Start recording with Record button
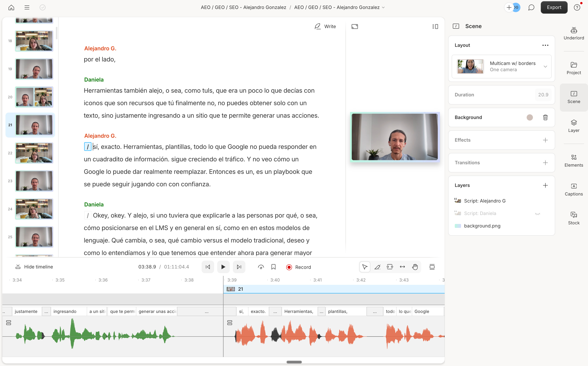 click(x=298, y=267)
